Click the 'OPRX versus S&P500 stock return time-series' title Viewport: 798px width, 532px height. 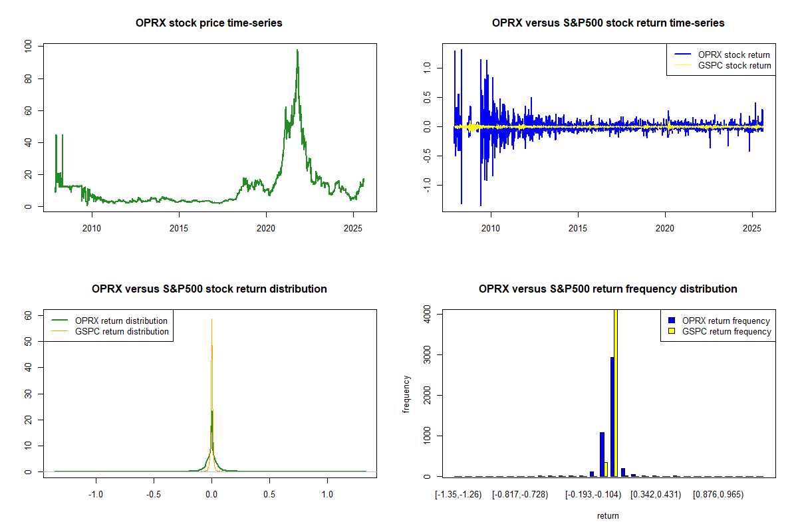pyautogui.click(x=608, y=23)
